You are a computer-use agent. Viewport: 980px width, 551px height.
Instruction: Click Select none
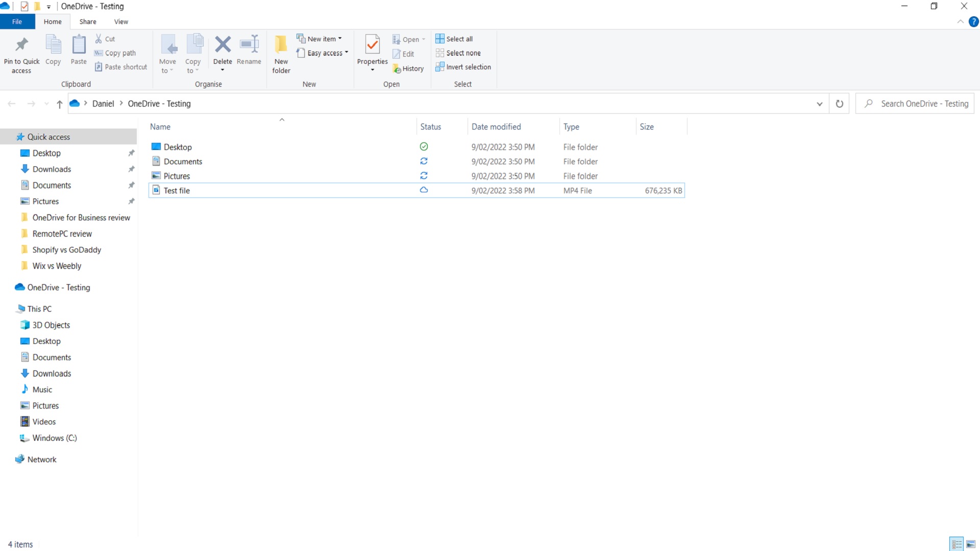coord(458,53)
